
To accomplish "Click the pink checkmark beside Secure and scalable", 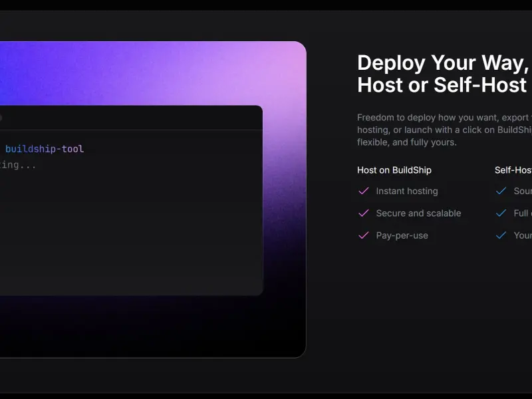I will 363,213.
